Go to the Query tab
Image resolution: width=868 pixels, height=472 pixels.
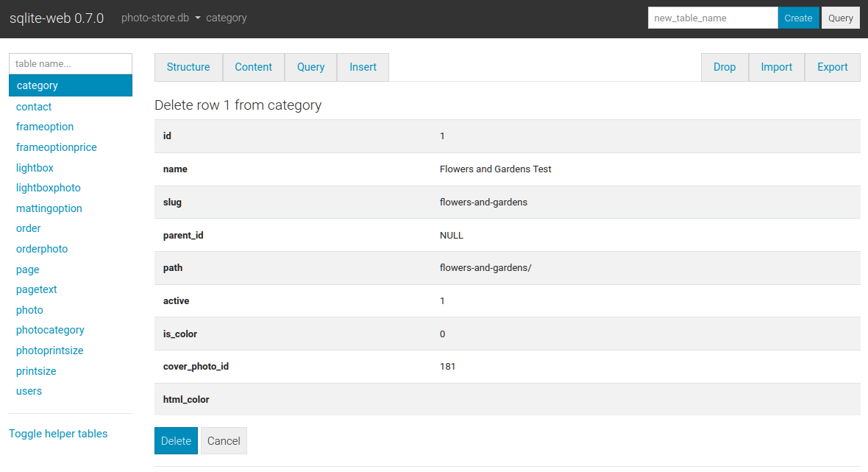tap(310, 67)
